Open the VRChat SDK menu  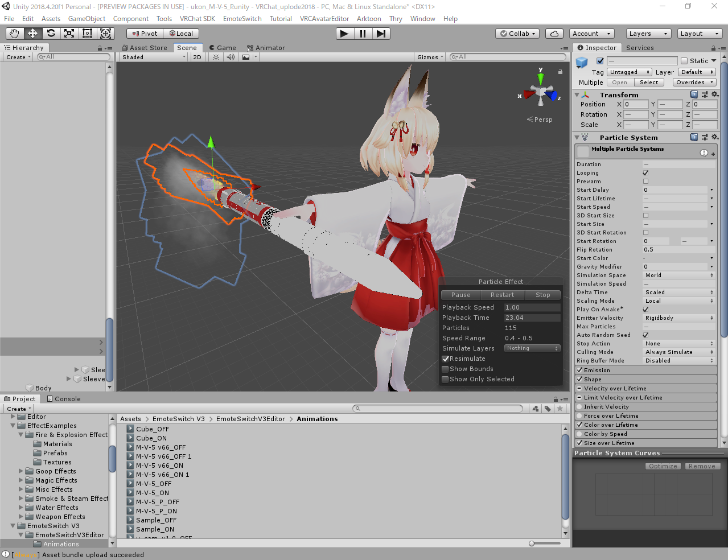coord(198,19)
